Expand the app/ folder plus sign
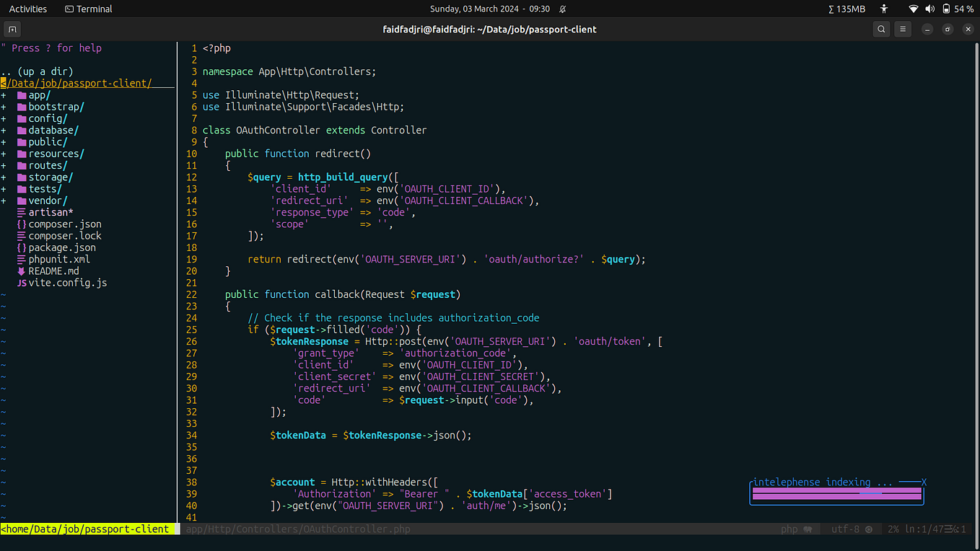The image size is (980, 551). 4,95
